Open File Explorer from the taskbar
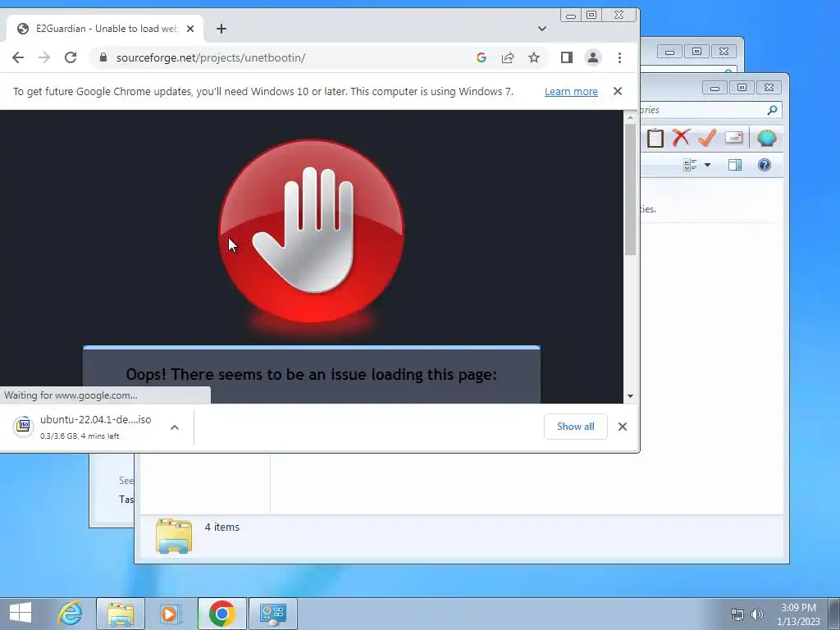This screenshot has height=630, width=840. point(120,614)
